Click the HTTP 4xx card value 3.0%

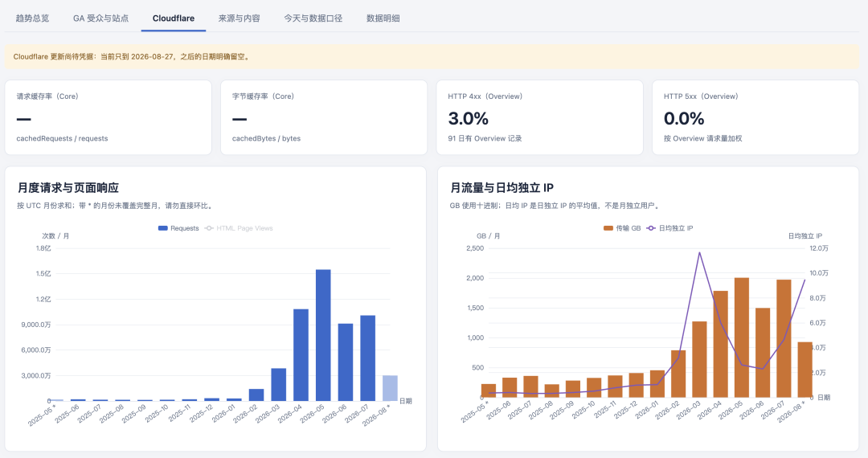[x=469, y=118]
